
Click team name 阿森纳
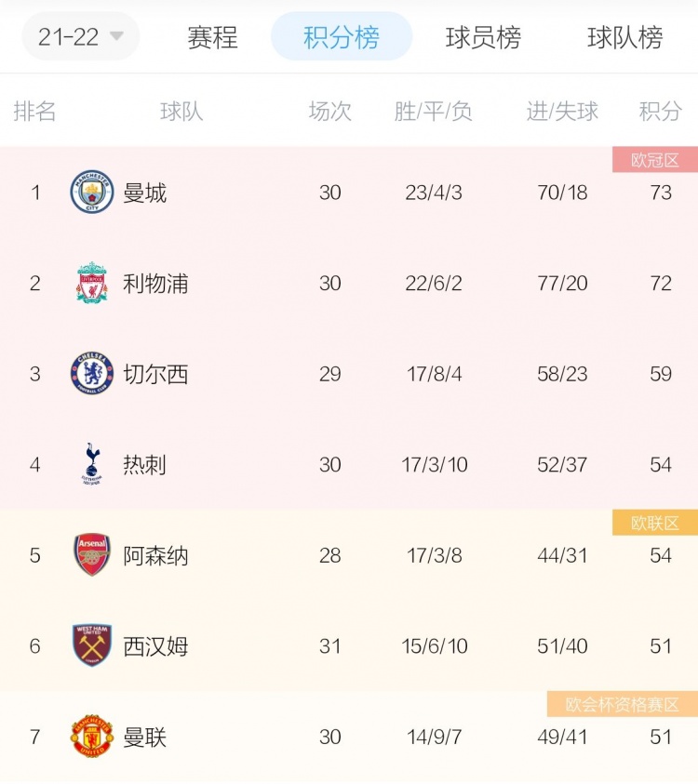pos(155,555)
